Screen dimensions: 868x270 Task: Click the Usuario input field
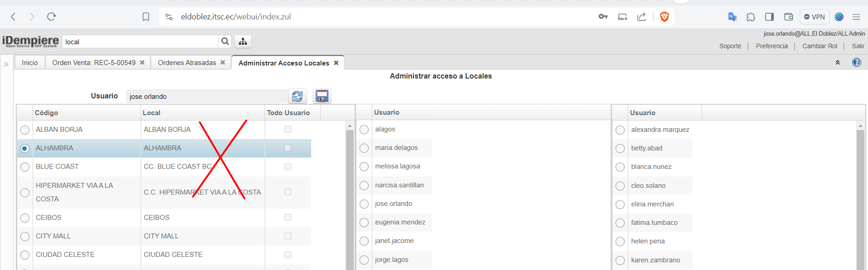(207, 96)
